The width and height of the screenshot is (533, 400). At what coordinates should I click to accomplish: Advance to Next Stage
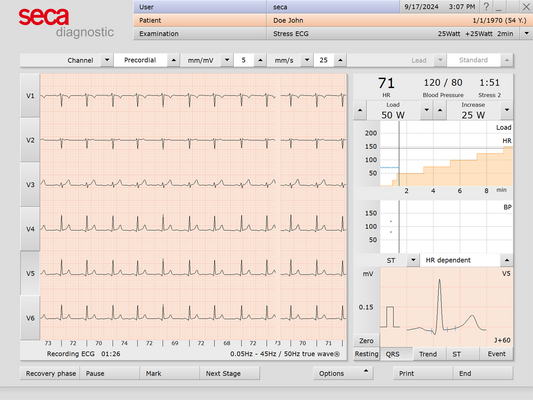click(x=230, y=373)
